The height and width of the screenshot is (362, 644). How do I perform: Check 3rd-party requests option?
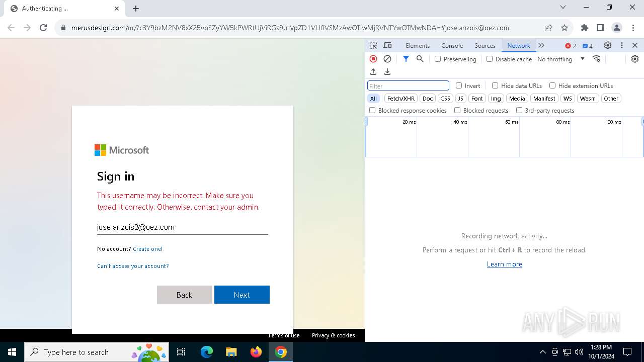[519, 110]
